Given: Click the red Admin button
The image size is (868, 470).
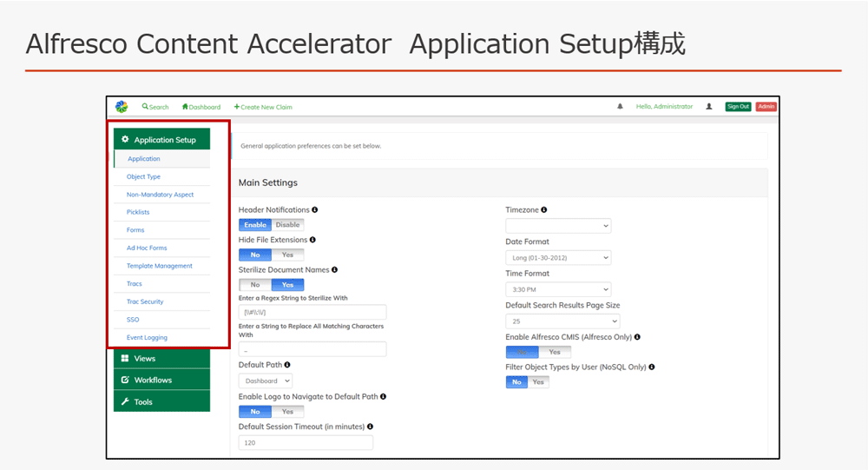Looking at the screenshot, I should [766, 106].
